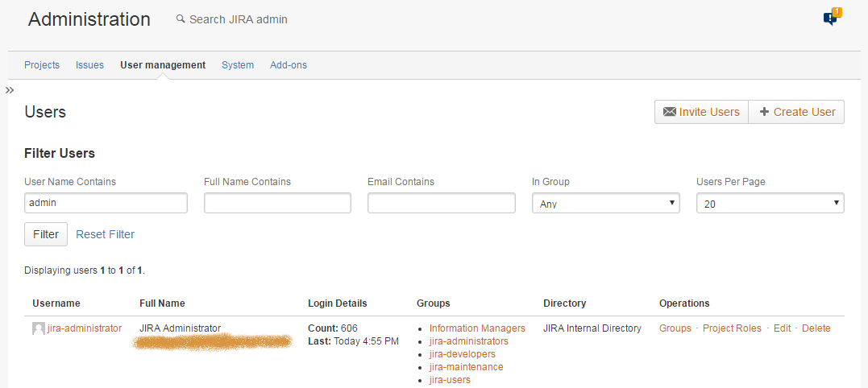Apply the filter with the Filter button
This screenshot has height=388, width=868.
[x=46, y=234]
